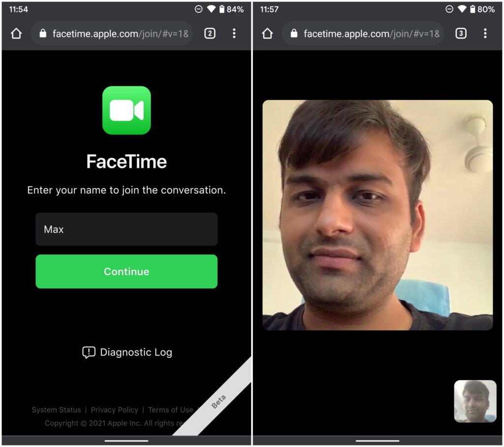
Task: Tap the padlock icon in the 11:54 screen's address bar
Action: point(43,33)
